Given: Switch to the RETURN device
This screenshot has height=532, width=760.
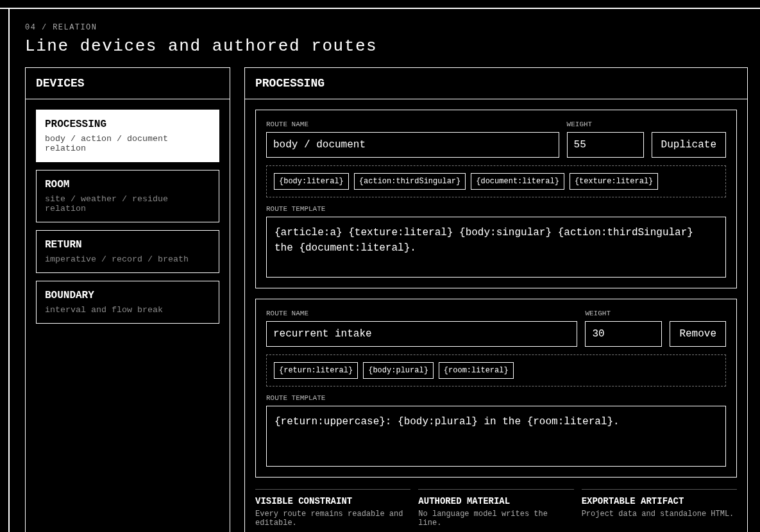Looking at the screenshot, I should click(x=128, y=251).
